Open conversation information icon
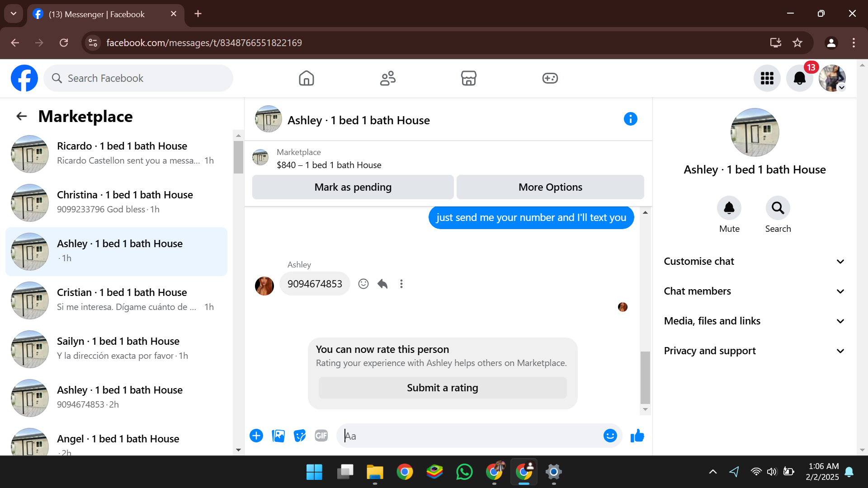Image resolution: width=868 pixels, height=488 pixels. pos(630,119)
